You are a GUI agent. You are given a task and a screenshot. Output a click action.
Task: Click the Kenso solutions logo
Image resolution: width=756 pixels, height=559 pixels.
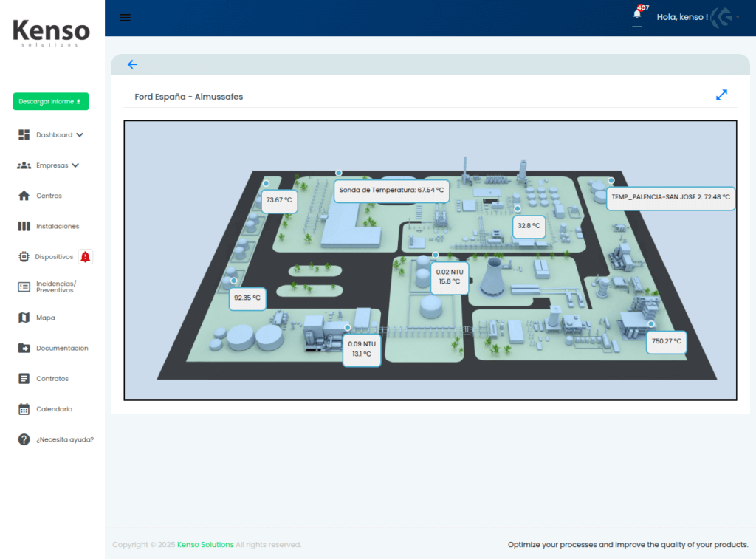tap(51, 32)
